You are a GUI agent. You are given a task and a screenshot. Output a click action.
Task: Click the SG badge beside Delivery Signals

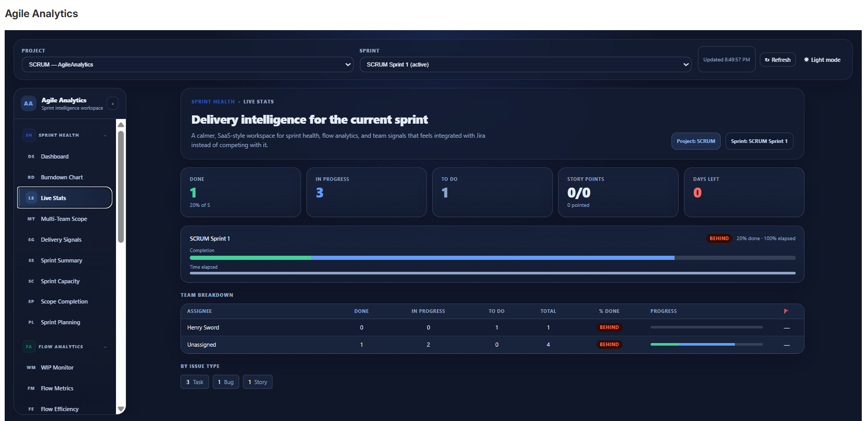[31, 240]
